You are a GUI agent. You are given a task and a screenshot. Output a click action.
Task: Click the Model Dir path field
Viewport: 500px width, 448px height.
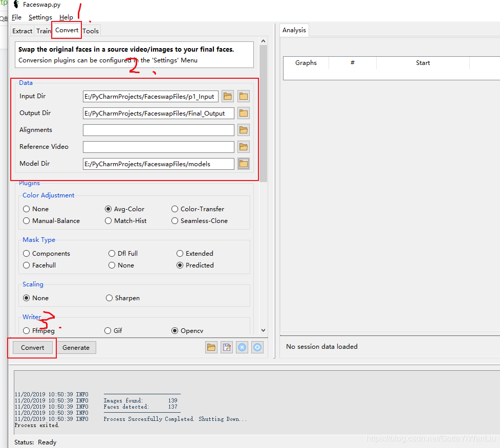coord(159,164)
